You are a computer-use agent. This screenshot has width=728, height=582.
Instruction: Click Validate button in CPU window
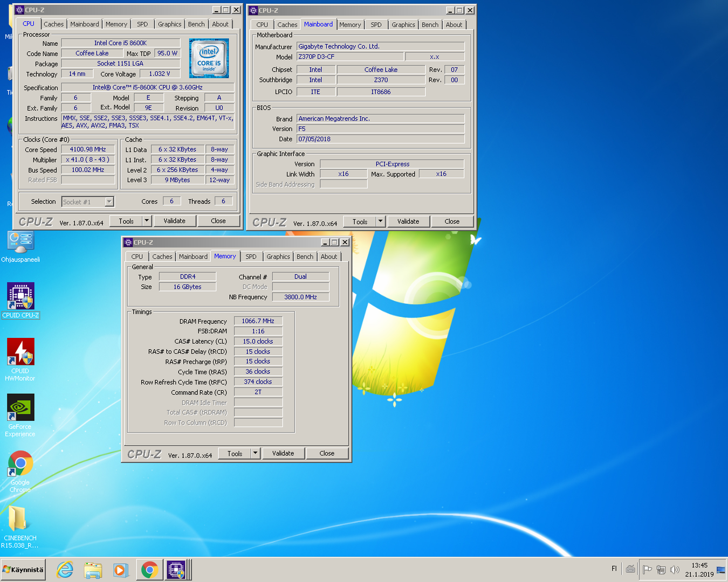174,221
